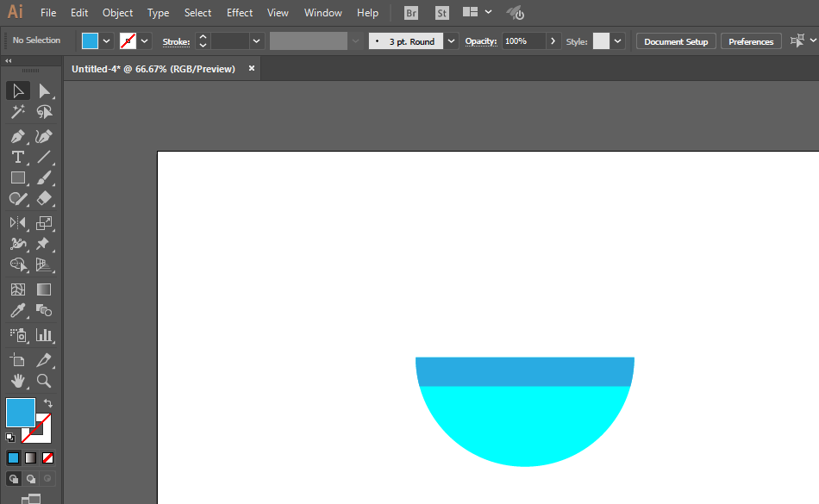Open the Effect menu

240,13
